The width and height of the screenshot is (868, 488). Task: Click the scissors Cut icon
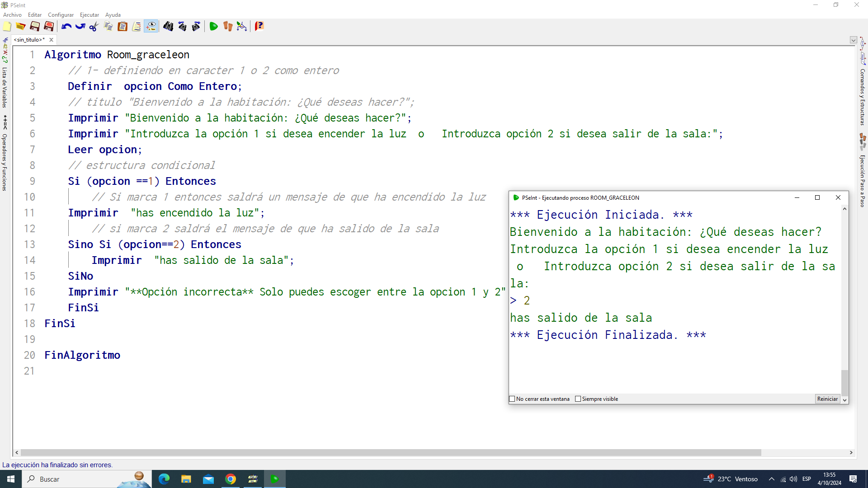pos(94,27)
